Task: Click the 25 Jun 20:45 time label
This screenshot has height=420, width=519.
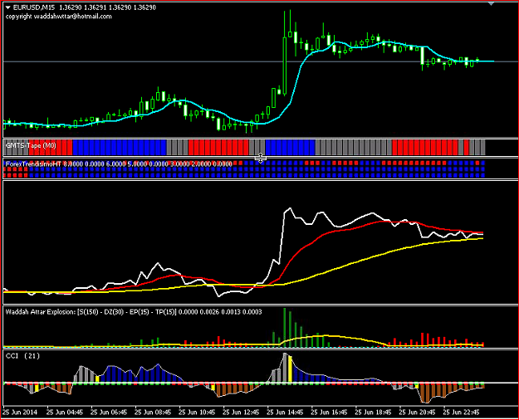Action: point(417,413)
